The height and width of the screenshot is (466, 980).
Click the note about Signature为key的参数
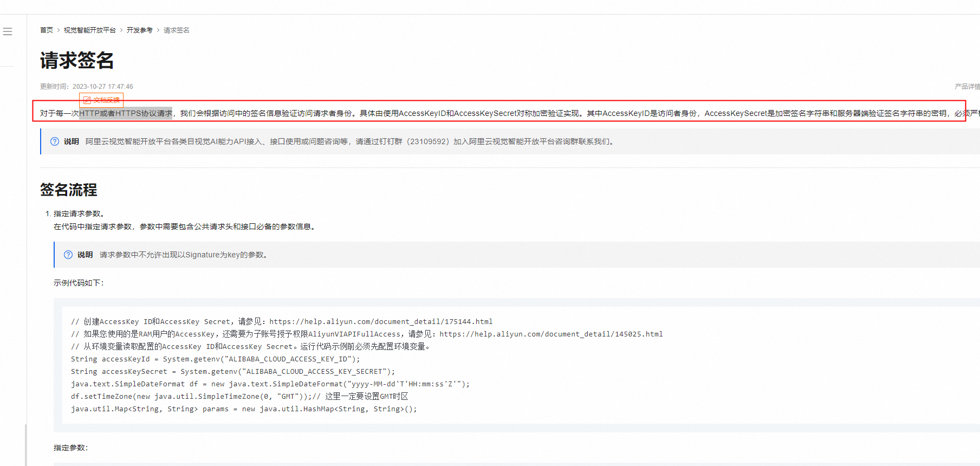click(x=184, y=255)
